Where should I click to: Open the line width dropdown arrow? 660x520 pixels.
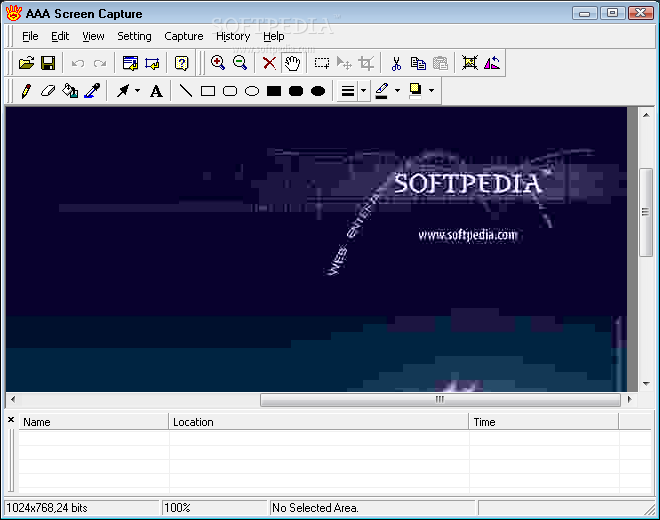click(x=364, y=91)
